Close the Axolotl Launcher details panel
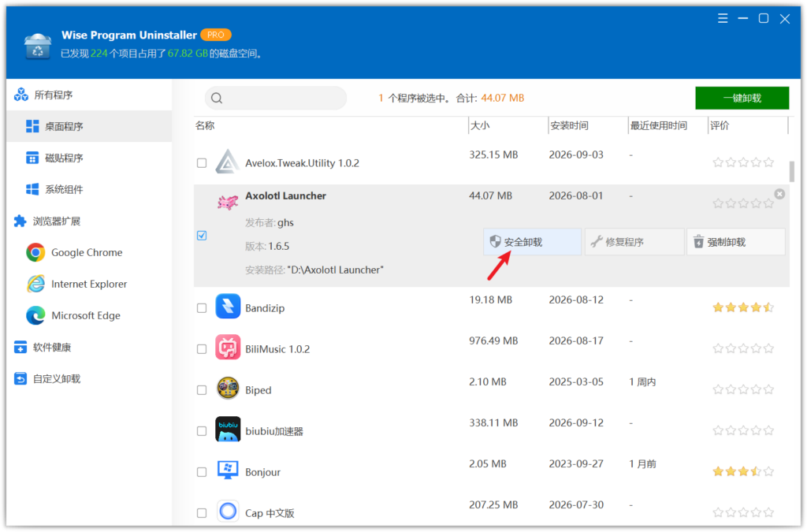The height and width of the screenshot is (532, 807). point(779,194)
